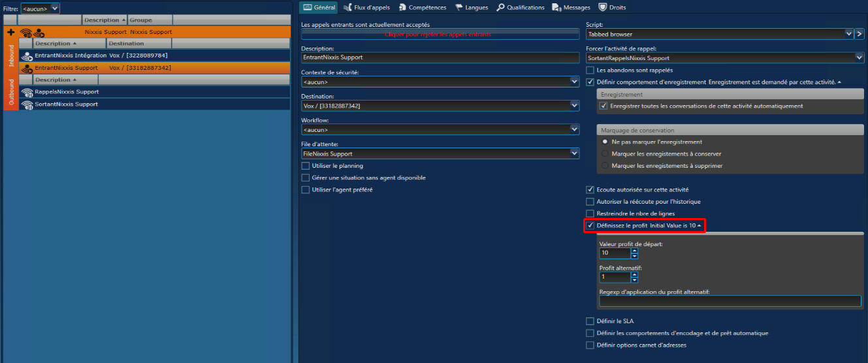This screenshot has height=363, width=868.
Task: Check Les abandons sont rappelés
Action: point(590,70)
